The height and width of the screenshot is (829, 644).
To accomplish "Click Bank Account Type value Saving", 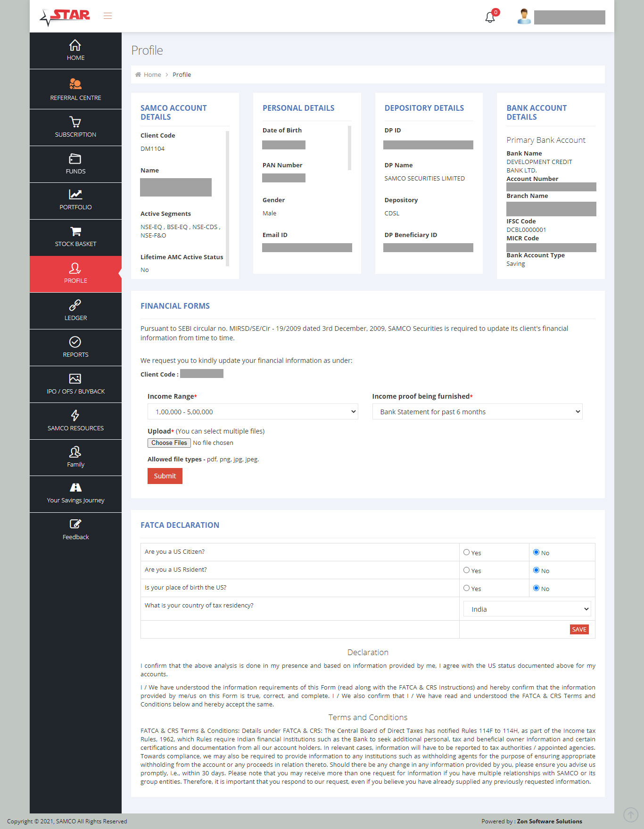I will (516, 264).
